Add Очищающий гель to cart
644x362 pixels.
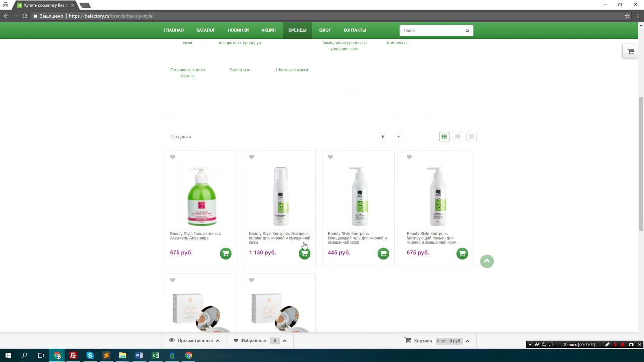click(383, 254)
